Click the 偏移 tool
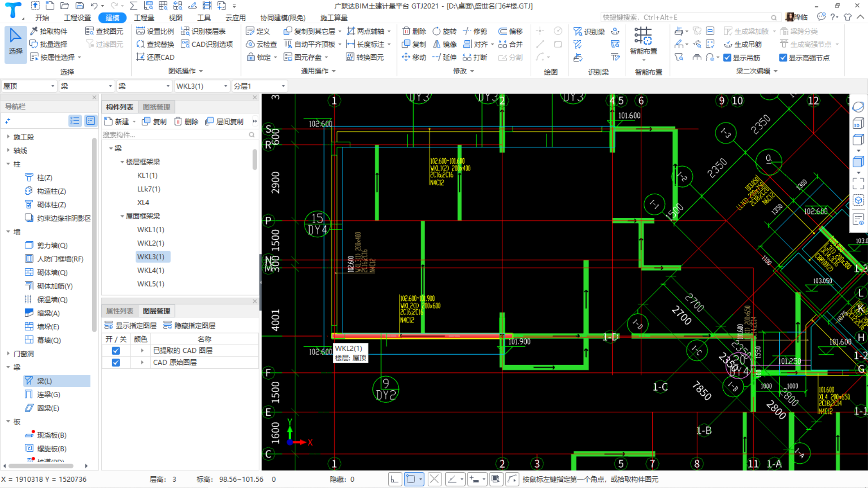868x488 pixels. [510, 31]
